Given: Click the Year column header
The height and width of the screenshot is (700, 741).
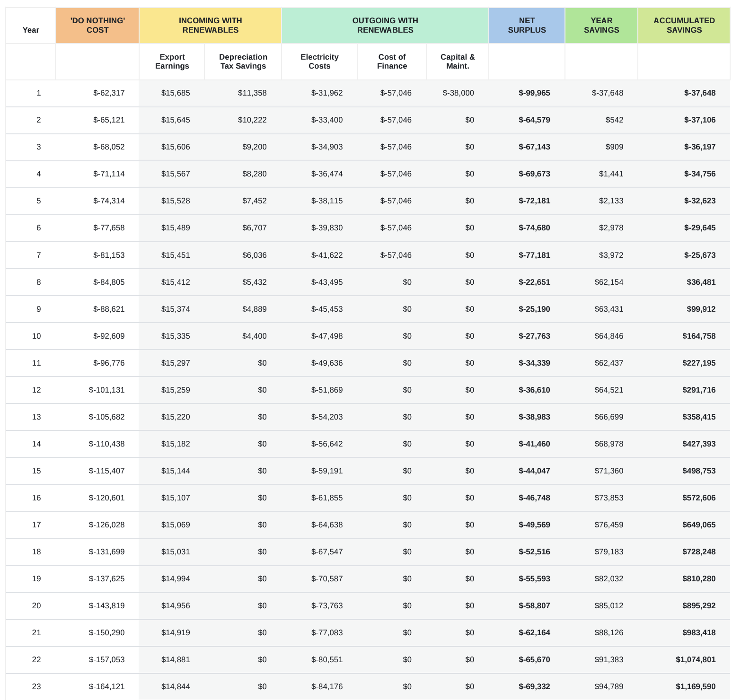Looking at the screenshot, I should [x=31, y=30].
